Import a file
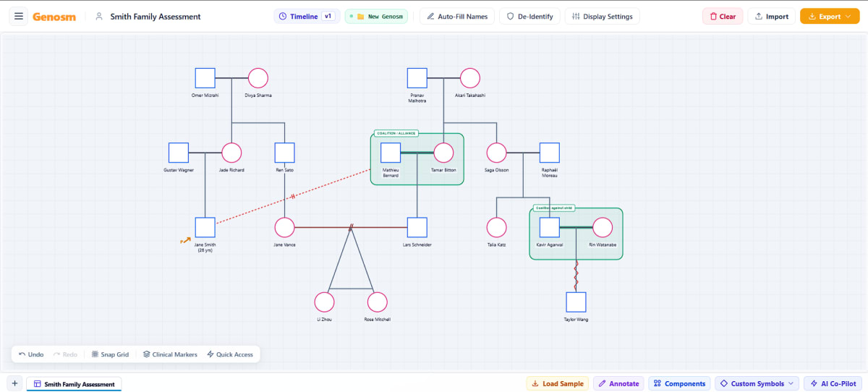 tap(772, 16)
